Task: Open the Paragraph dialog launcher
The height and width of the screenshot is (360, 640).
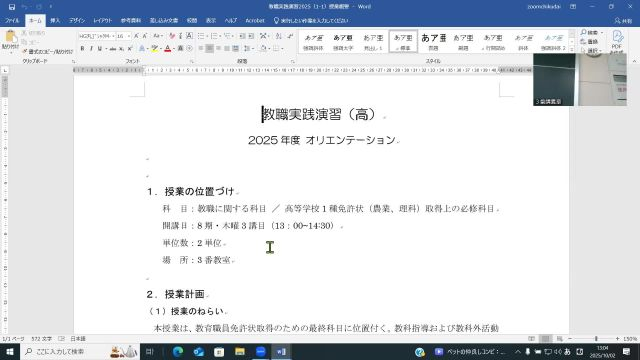Action: [x=293, y=61]
